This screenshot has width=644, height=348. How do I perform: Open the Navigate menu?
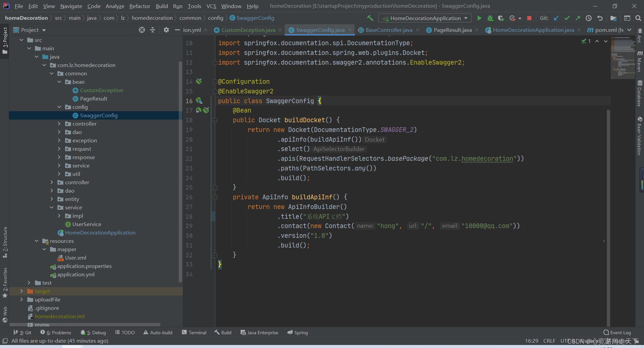(x=71, y=6)
